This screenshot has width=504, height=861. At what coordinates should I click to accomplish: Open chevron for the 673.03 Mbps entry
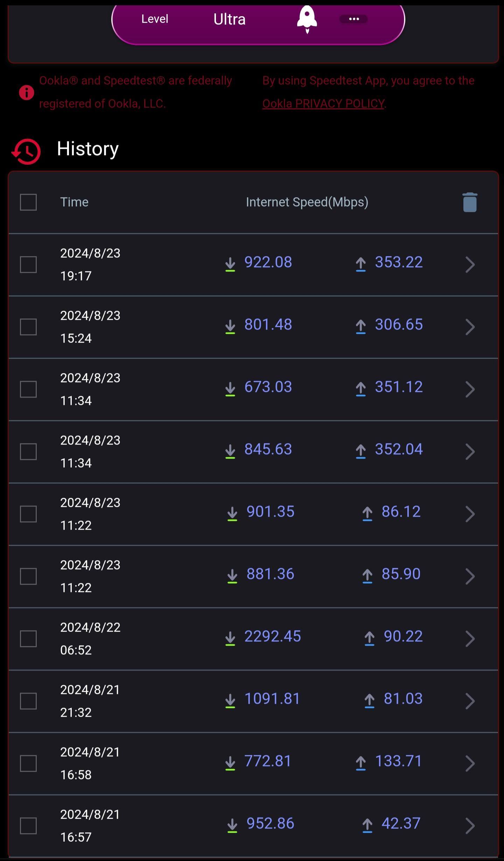coord(470,389)
